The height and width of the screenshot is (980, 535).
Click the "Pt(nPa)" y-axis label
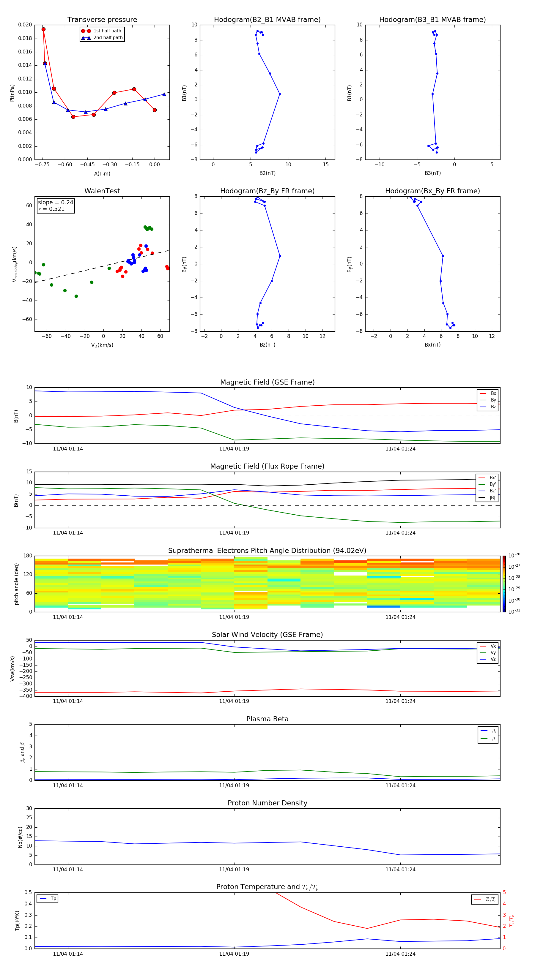(12, 92)
